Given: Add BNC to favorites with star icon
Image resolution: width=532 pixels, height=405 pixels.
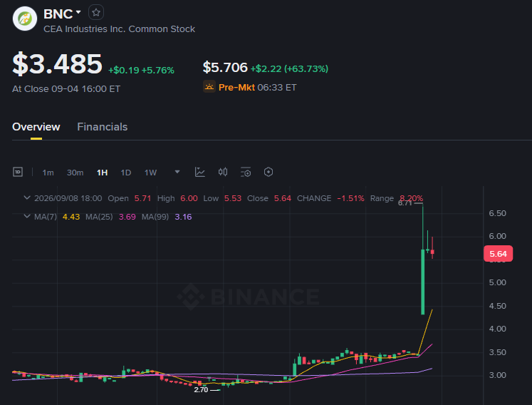Looking at the screenshot, I should tap(96, 13).
